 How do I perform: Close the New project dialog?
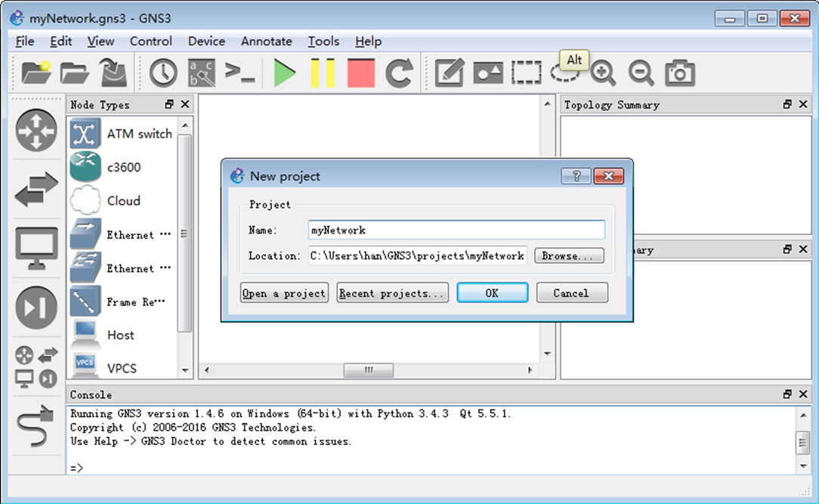[608, 176]
